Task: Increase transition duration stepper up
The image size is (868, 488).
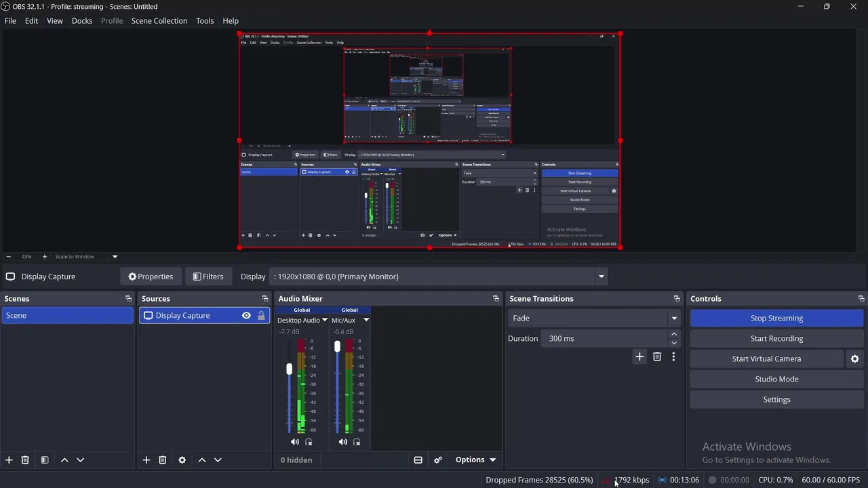Action: [674, 334]
